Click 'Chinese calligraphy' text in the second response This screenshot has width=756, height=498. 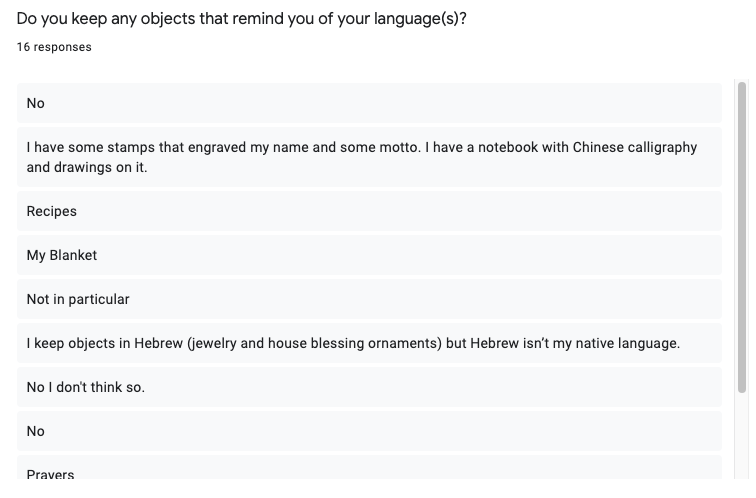pyautogui.click(x=634, y=148)
